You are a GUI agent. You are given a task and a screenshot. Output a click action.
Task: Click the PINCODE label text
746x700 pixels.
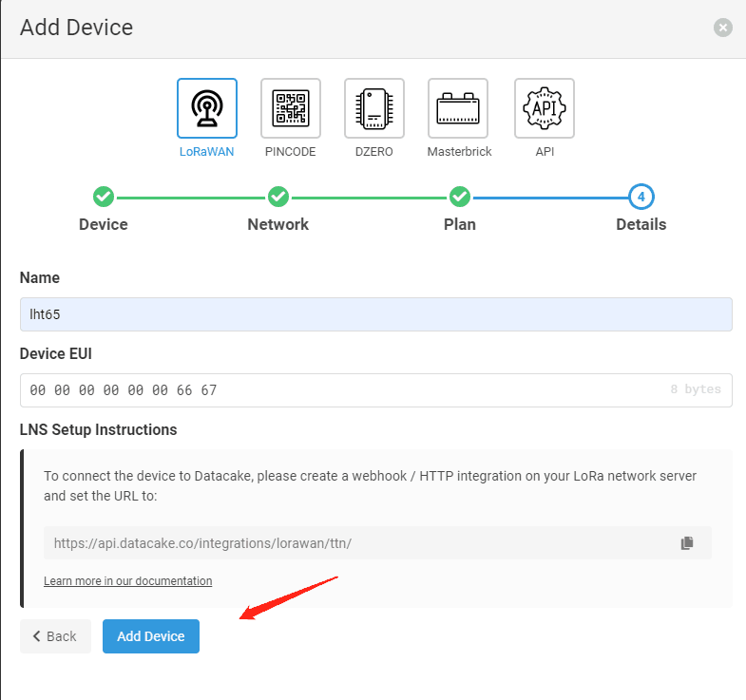coord(290,152)
